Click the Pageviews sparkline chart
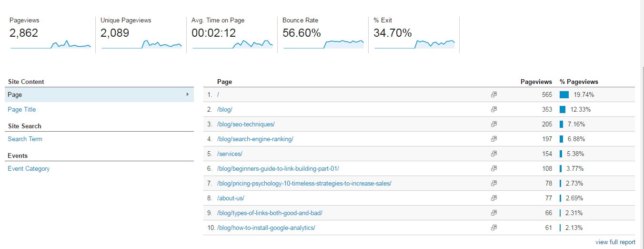Screen dimensions: 644x249 (50, 44)
